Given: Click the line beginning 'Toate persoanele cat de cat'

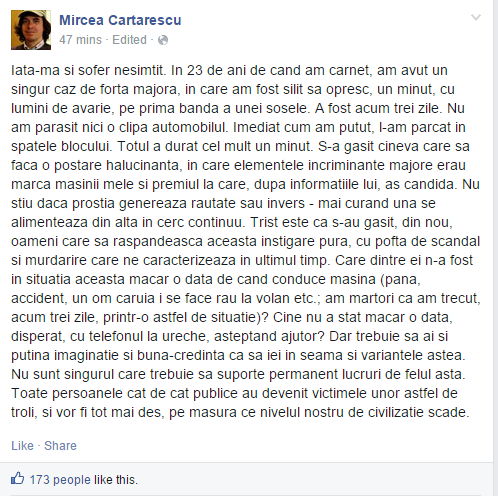Looking at the screenshot, I should (x=234, y=393).
